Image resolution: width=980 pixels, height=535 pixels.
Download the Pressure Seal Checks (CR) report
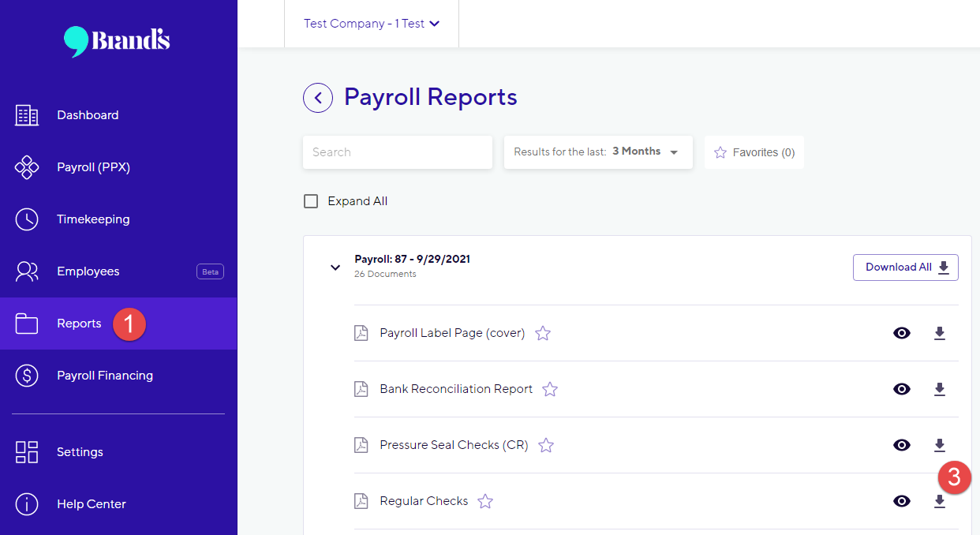(x=939, y=445)
